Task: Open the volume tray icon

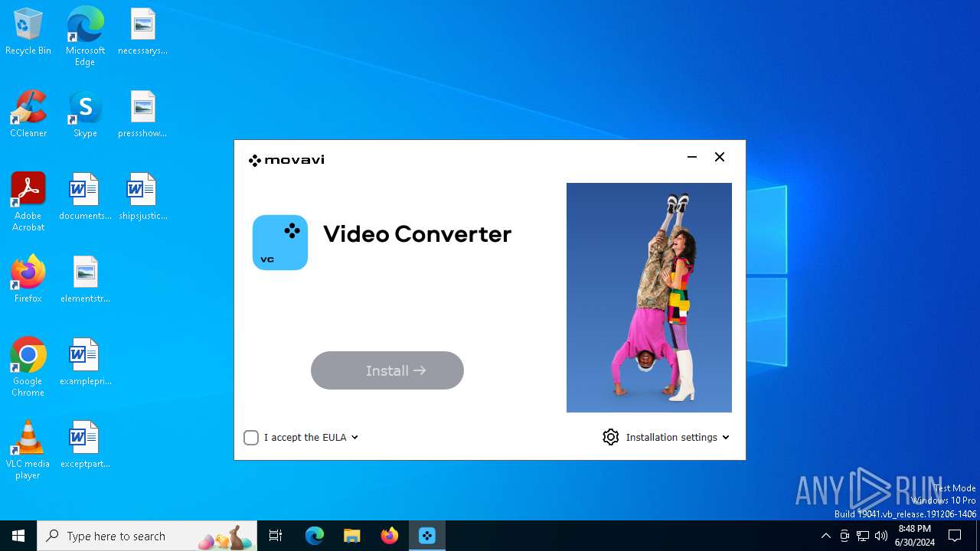Action: pyautogui.click(x=881, y=536)
